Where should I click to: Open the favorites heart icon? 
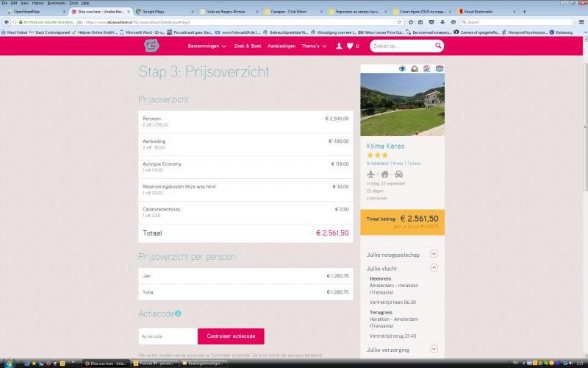pyautogui.click(x=350, y=46)
